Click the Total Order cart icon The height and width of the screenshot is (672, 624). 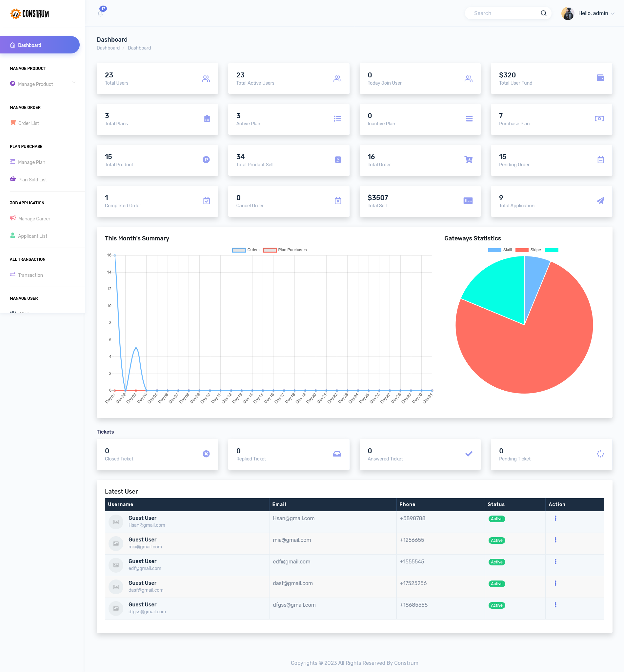(x=468, y=160)
